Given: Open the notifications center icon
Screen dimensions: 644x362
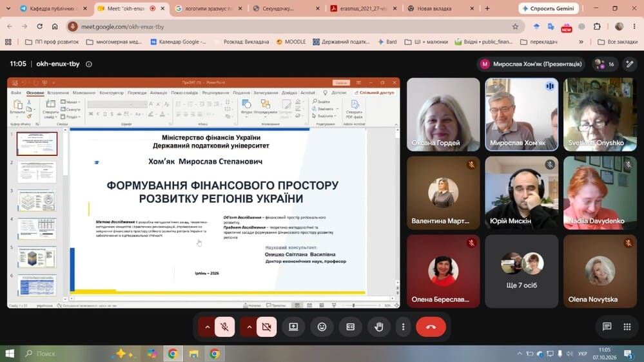Looking at the screenshot, I should [629, 354].
